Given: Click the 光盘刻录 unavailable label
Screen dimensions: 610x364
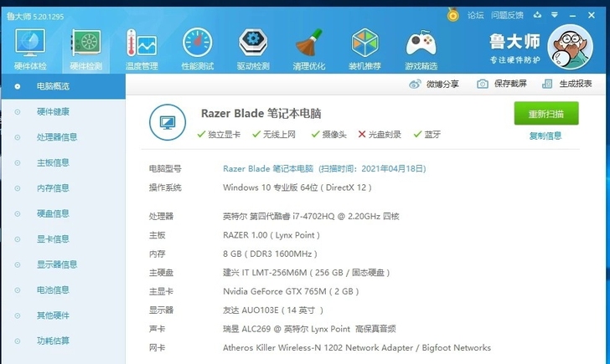Looking at the screenshot, I should click(x=380, y=135).
